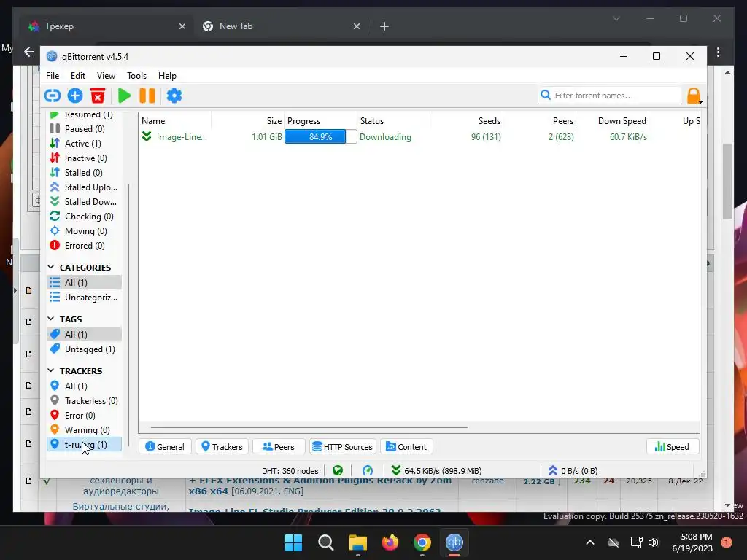Filter by Resumed (1) status
Viewport: 747px width, 560px height.
tap(85, 114)
